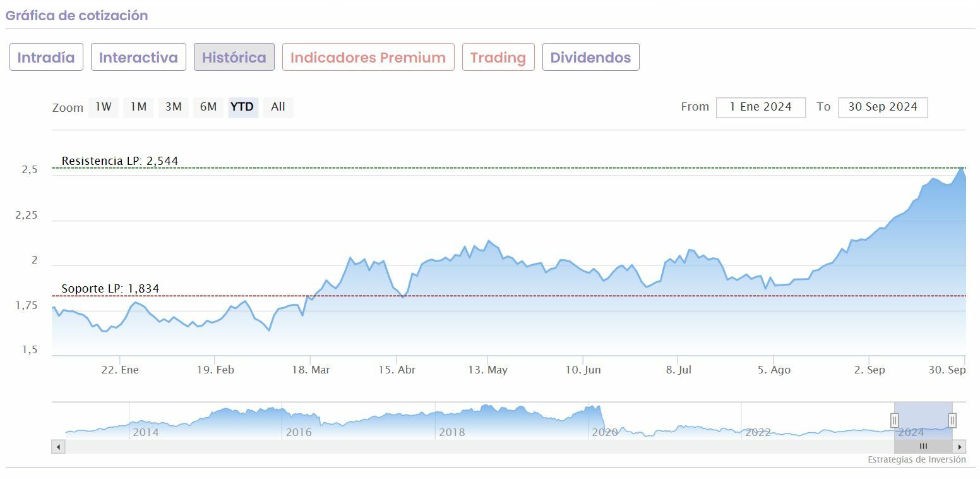Select the YTD zoom button
The height and width of the screenshot is (479, 980).
click(x=242, y=107)
